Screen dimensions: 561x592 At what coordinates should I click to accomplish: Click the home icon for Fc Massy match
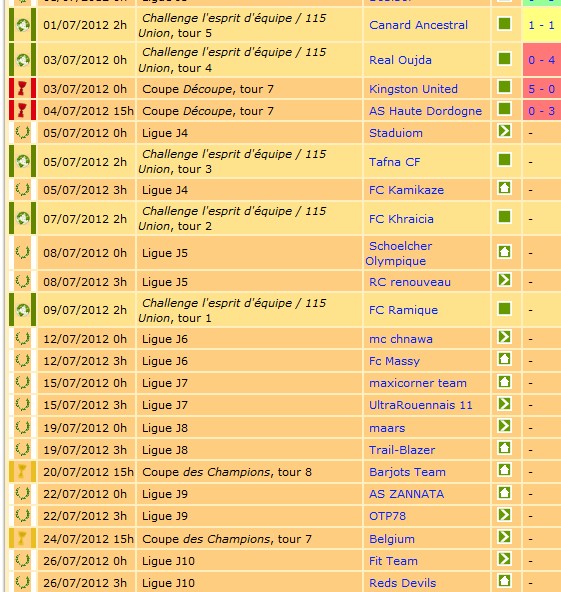[504, 359]
